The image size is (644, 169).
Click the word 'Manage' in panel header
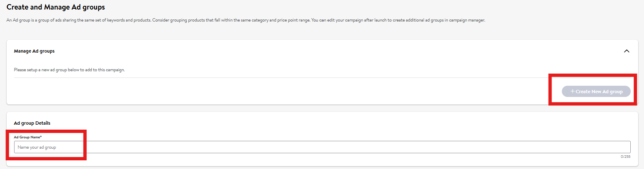pos(22,51)
